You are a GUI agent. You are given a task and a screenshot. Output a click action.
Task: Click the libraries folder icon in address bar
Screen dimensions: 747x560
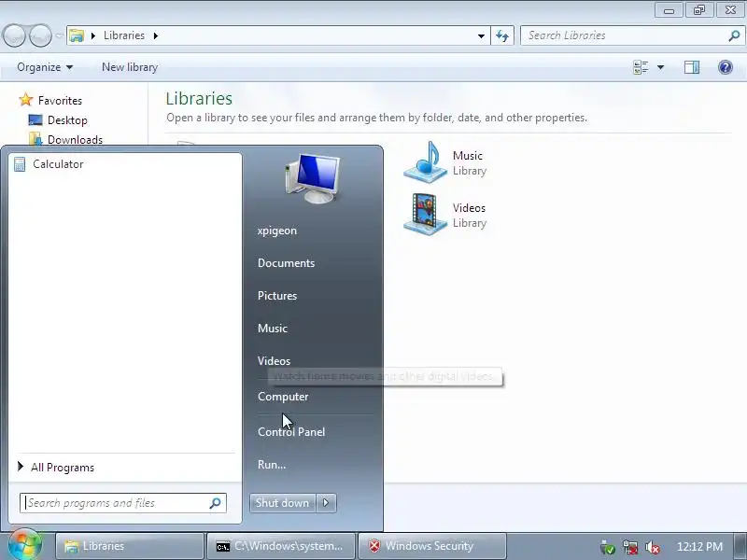point(77,35)
